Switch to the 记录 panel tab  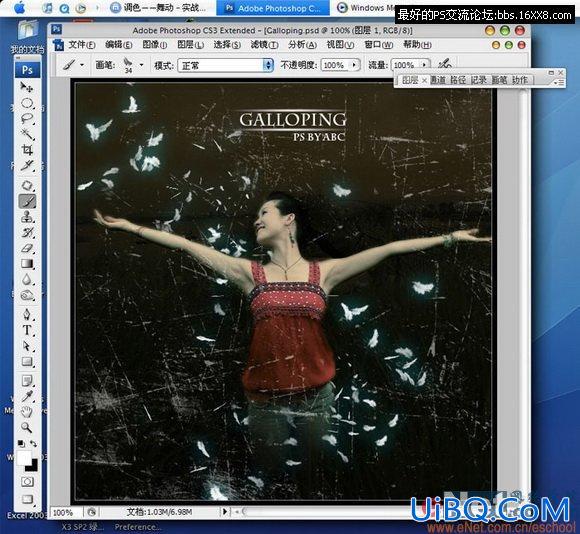tap(479, 80)
